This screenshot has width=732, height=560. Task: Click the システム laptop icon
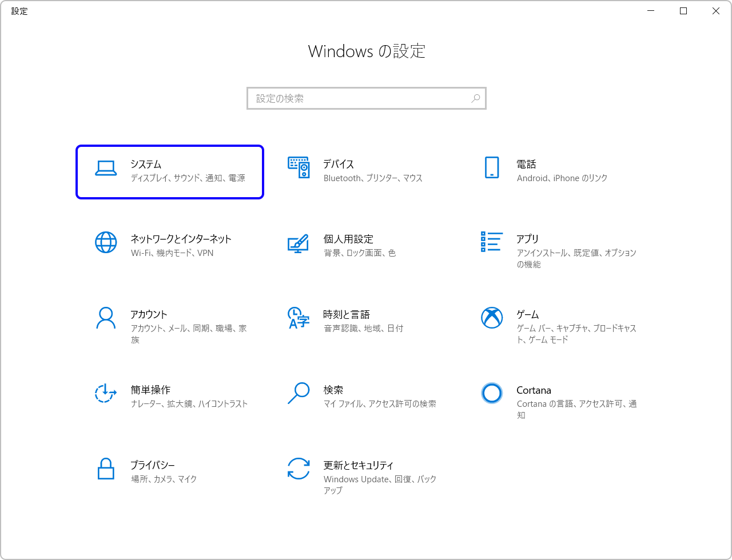106,167
